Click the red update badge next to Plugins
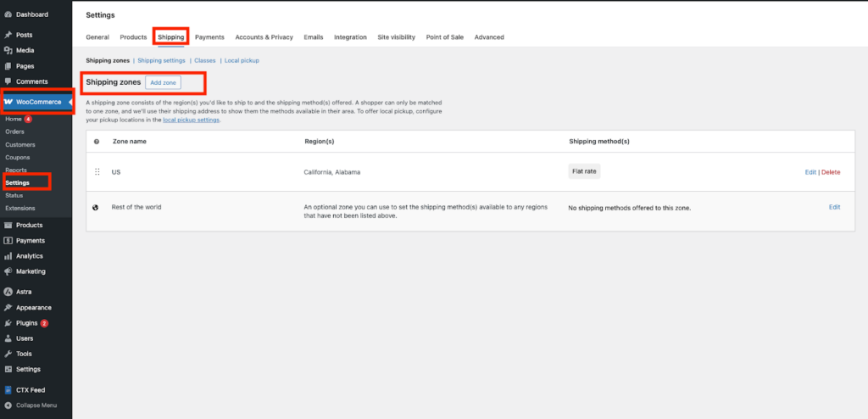 click(44, 323)
